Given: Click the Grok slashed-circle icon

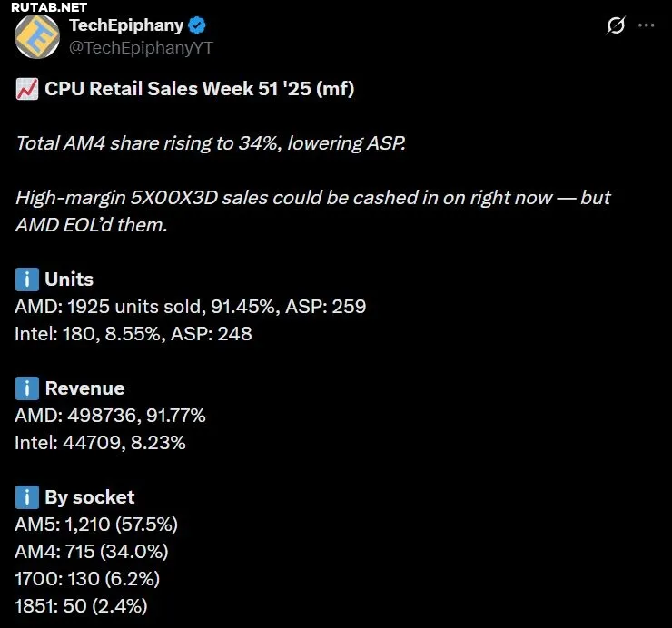Looking at the screenshot, I should pos(616,26).
